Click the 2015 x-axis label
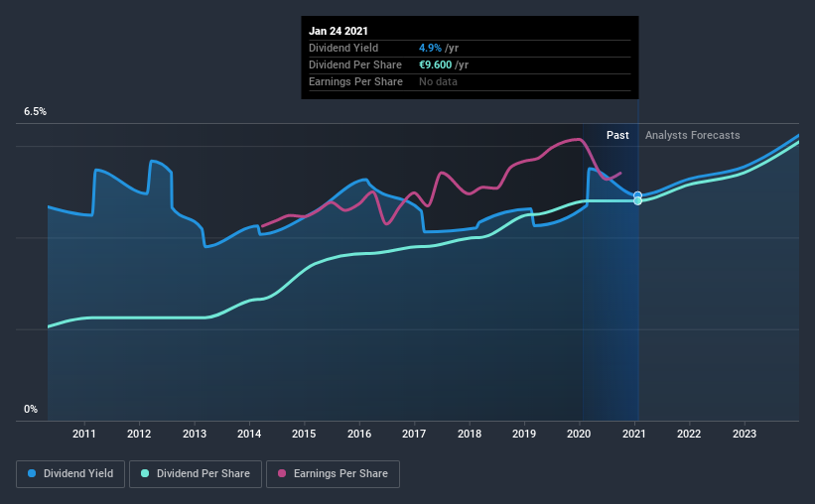Screen dimensions: 815x504 click(304, 434)
